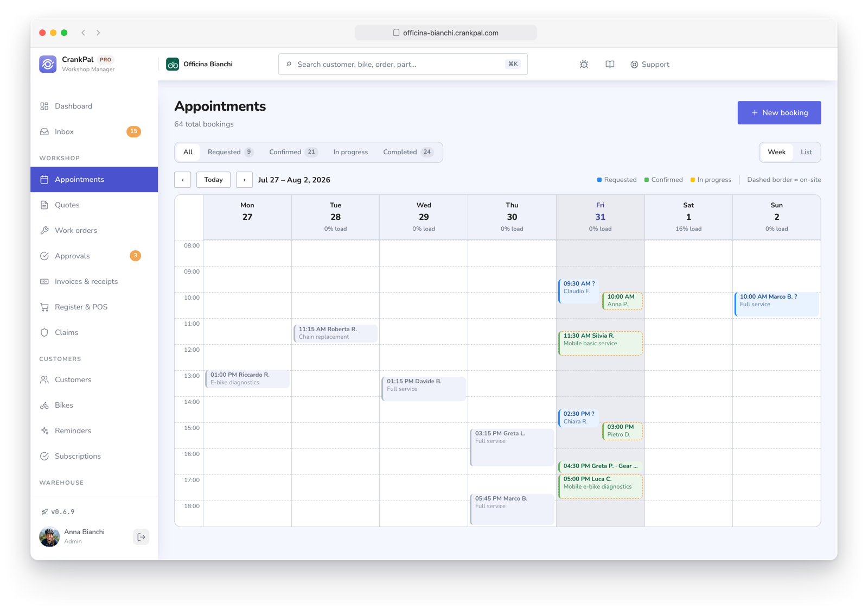The image size is (868, 614).
Task: Go to next week arrow
Action: tap(244, 180)
